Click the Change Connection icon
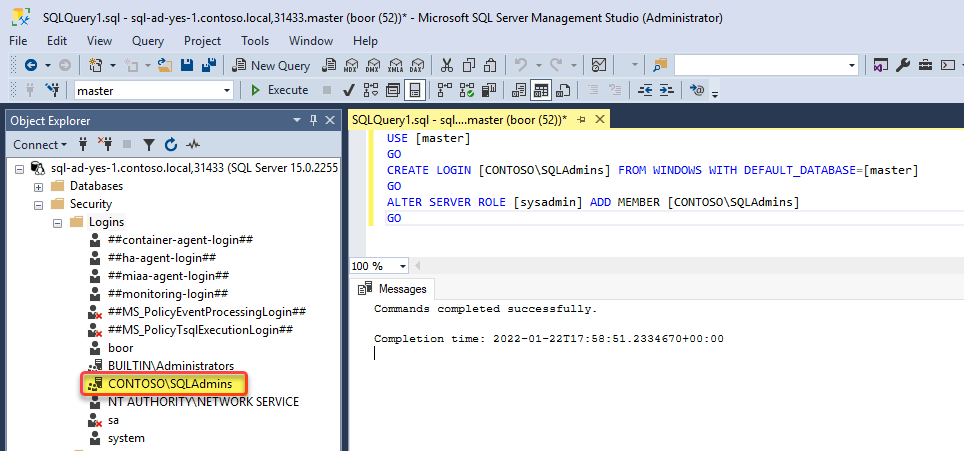Screen dimensions: 964x451 point(52,90)
